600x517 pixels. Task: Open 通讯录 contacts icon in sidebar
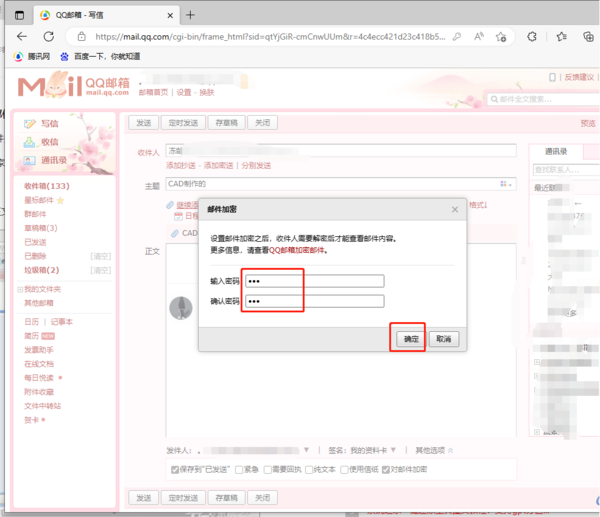[30, 160]
